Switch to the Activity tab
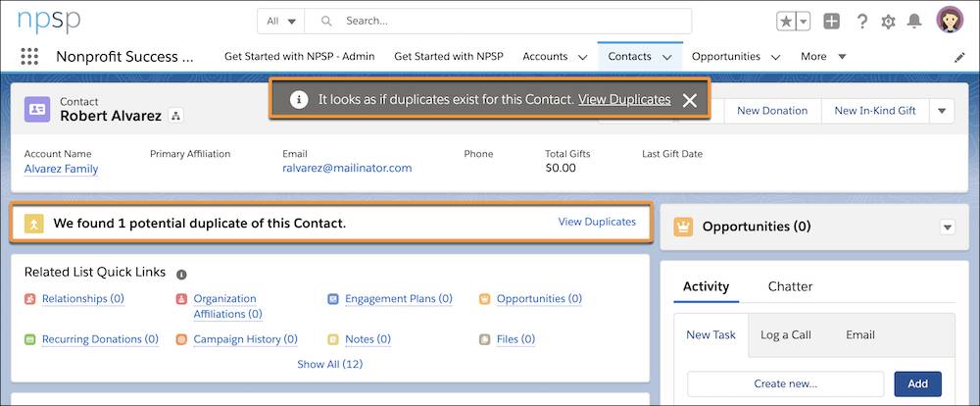 (706, 286)
